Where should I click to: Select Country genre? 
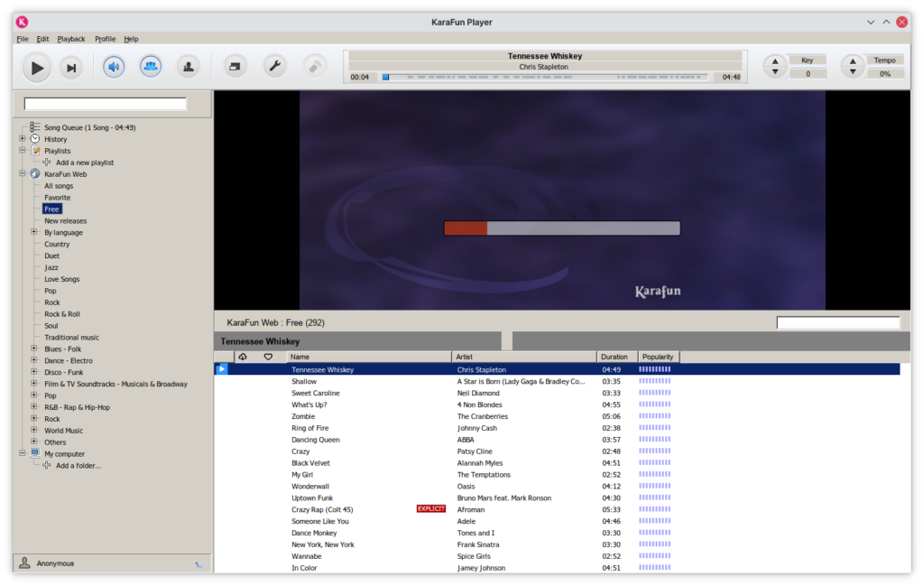point(57,244)
